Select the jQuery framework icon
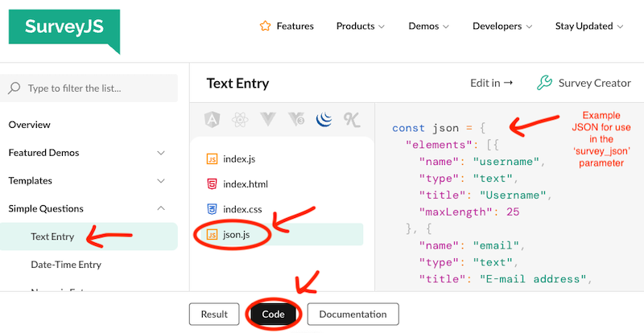The width and height of the screenshot is (644, 333). (x=324, y=120)
